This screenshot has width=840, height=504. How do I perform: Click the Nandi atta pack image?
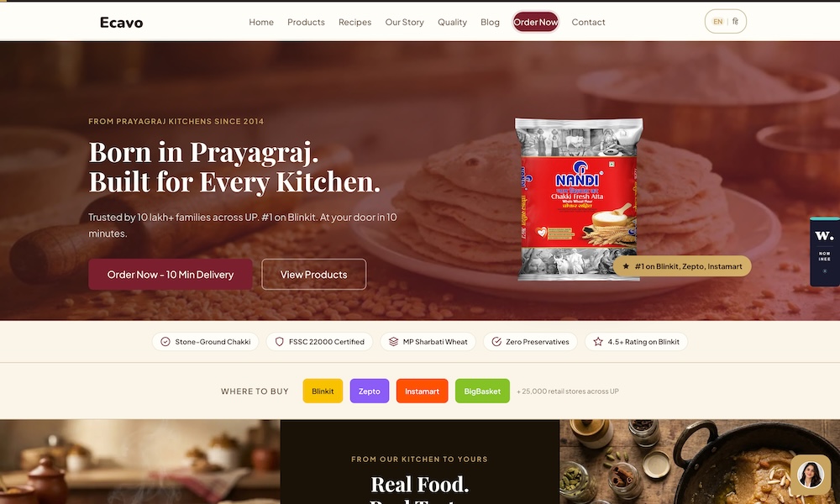(x=579, y=199)
